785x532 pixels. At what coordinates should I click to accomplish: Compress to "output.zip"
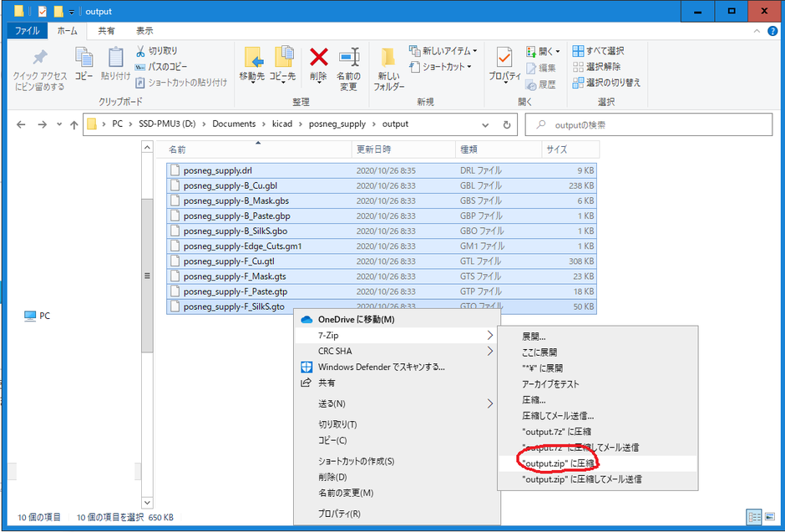597,464
